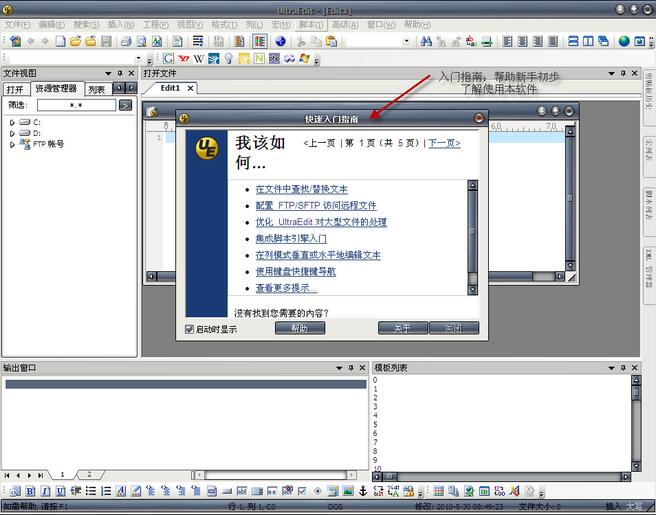The width and height of the screenshot is (656, 515).
Task: Click the blue sphere browser icon
Action: 280,41
